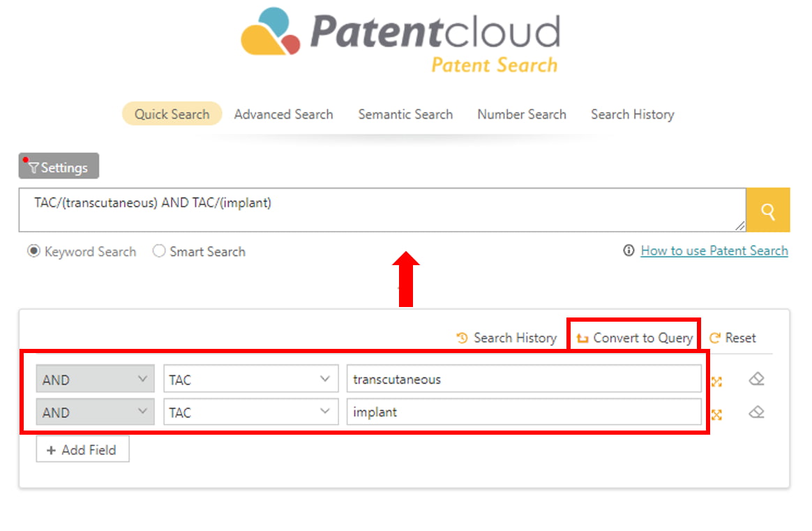Open TAC field dropdown in implant row
The width and height of the screenshot is (812, 531).
[x=250, y=412]
